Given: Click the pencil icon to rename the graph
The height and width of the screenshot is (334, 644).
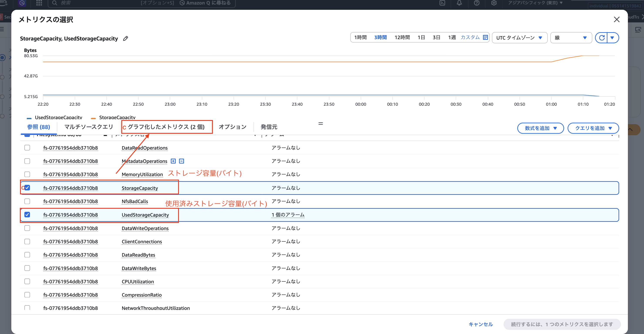Looking at the screenshot, I should pos(125,38).
